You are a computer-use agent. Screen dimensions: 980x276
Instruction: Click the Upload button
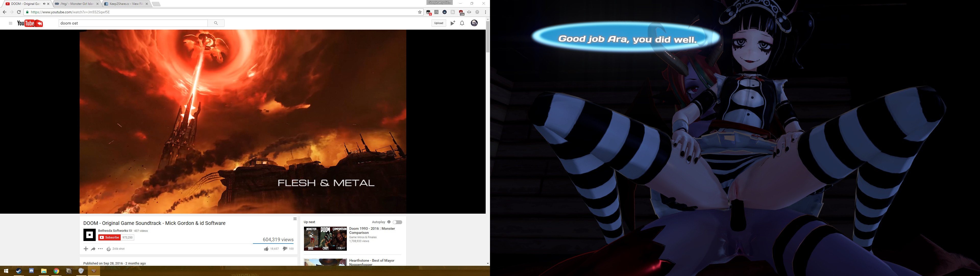click(439, 23)
